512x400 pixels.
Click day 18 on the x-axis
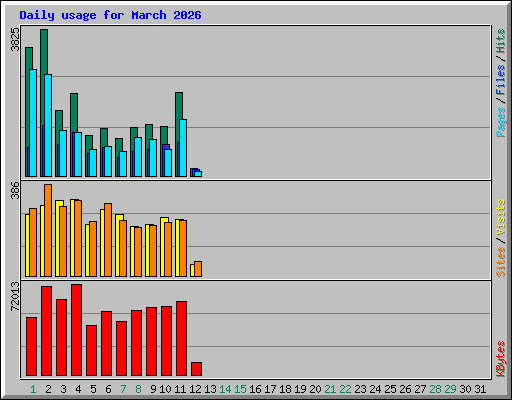pyautogui.click(x=285, y=389)
